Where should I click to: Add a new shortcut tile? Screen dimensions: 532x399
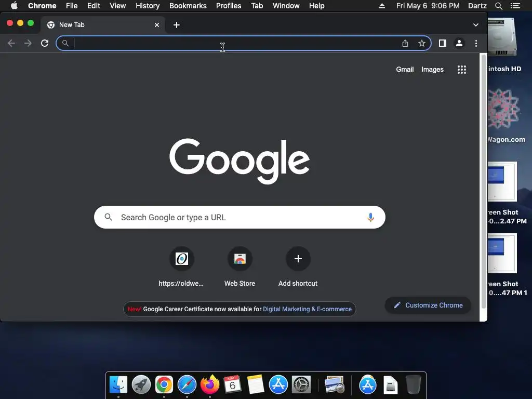pos(298,259)
